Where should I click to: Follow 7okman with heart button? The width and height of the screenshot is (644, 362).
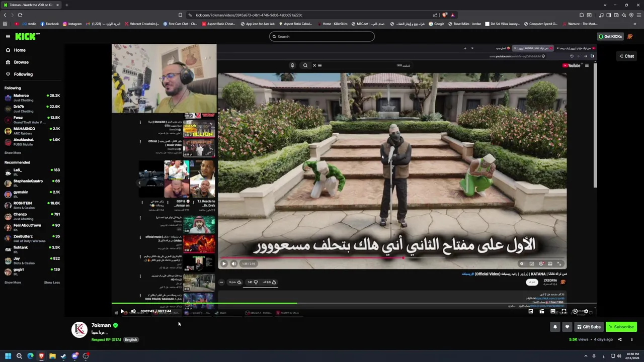tap(567, 327)
